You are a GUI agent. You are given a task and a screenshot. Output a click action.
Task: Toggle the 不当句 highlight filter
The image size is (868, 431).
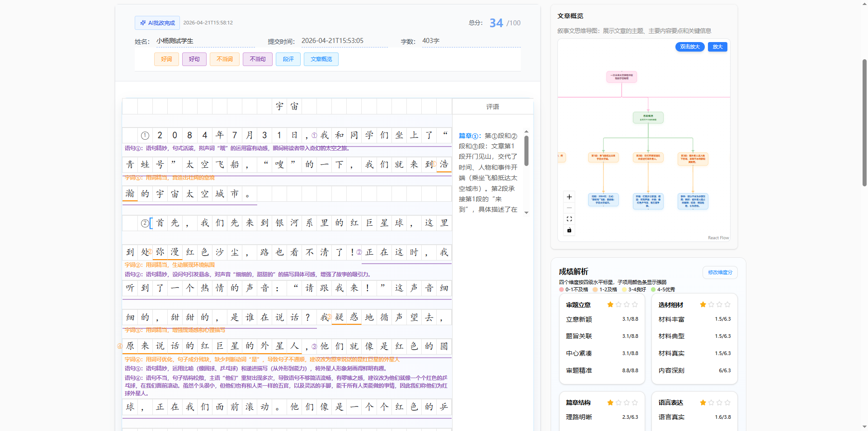pyautogui.click(x=258, y=59)
